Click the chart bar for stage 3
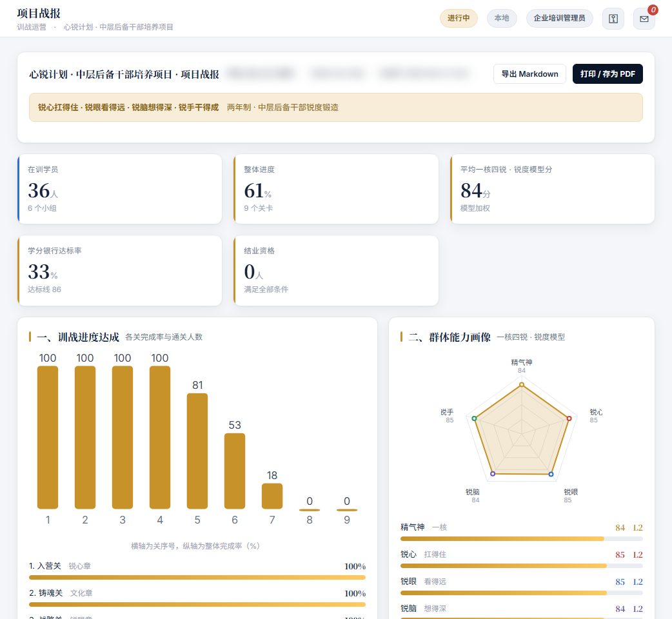The height and width of the screenshot is (619, 672). (x=123, y=437)
